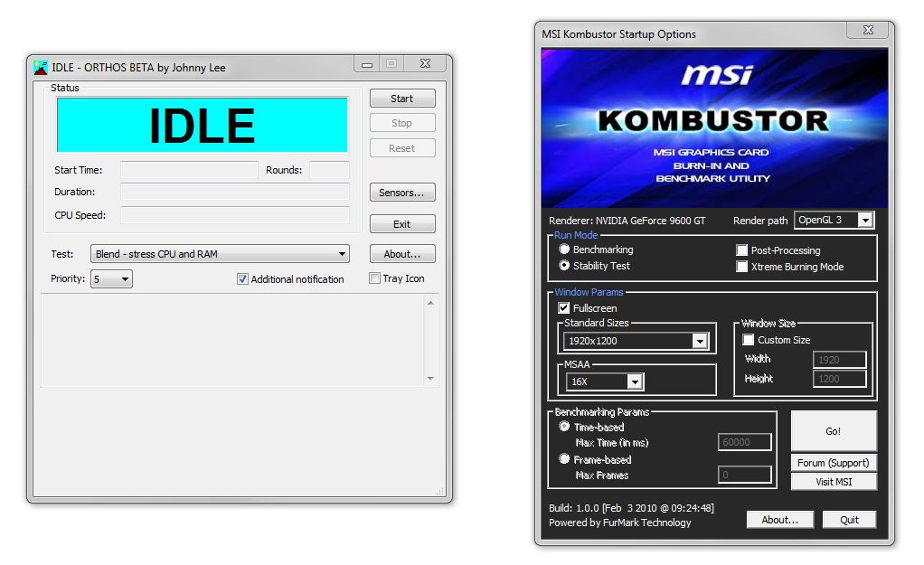Close MSI Kombustor Startup Options window
The width and height of the screenshot is (924, 565).
click(868, 30)
